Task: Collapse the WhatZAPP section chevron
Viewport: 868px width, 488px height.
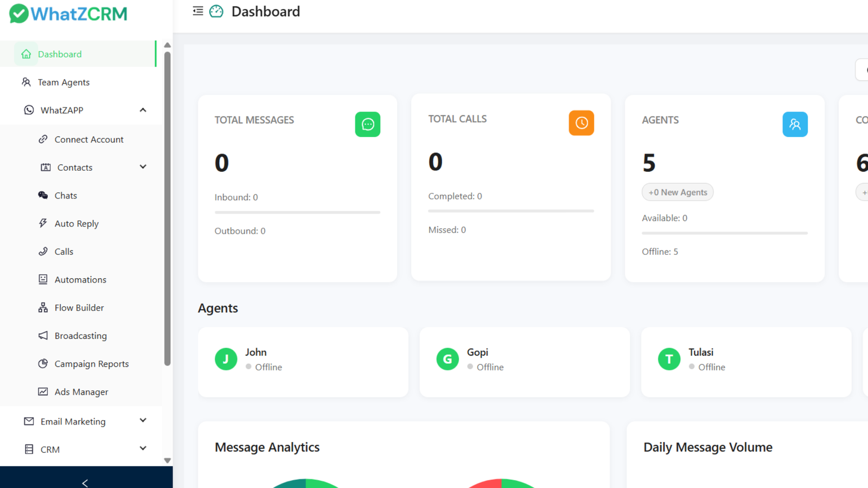Action: [x=143, y=110]
